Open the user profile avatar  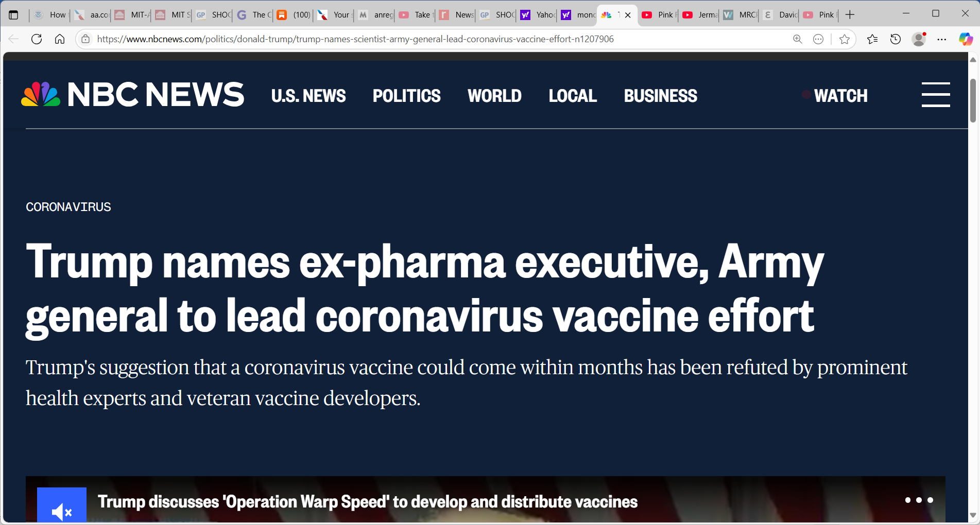pyautogui.click(x=919, y=39)
